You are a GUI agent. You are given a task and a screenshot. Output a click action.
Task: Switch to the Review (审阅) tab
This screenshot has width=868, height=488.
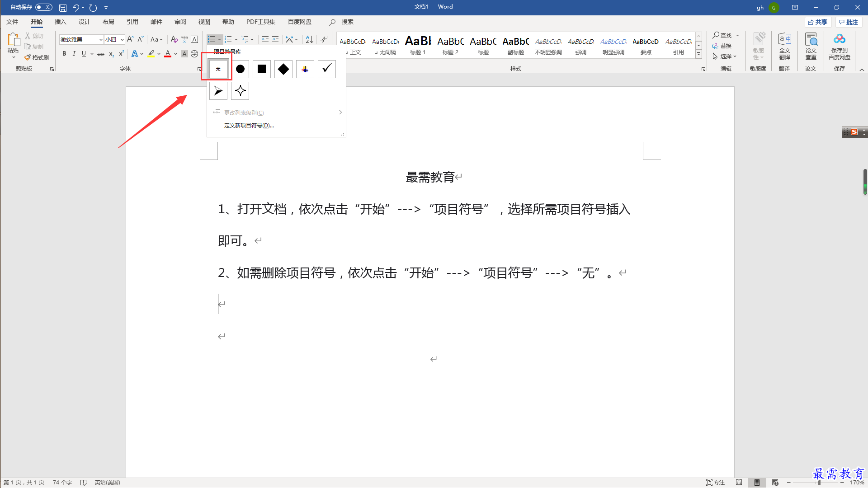point(180,22)
